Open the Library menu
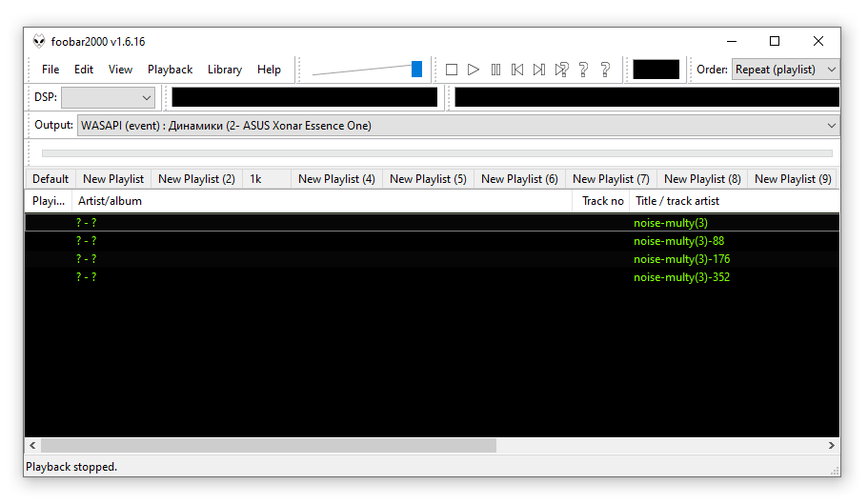 (225, 70)
